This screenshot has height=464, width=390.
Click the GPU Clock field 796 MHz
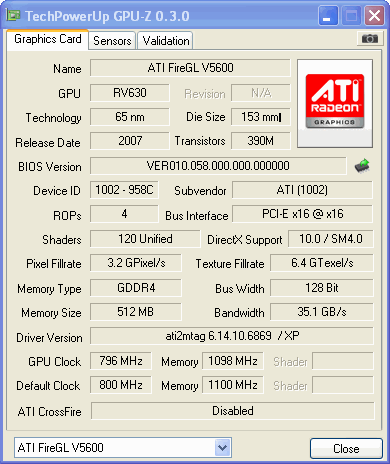[121, 361]
